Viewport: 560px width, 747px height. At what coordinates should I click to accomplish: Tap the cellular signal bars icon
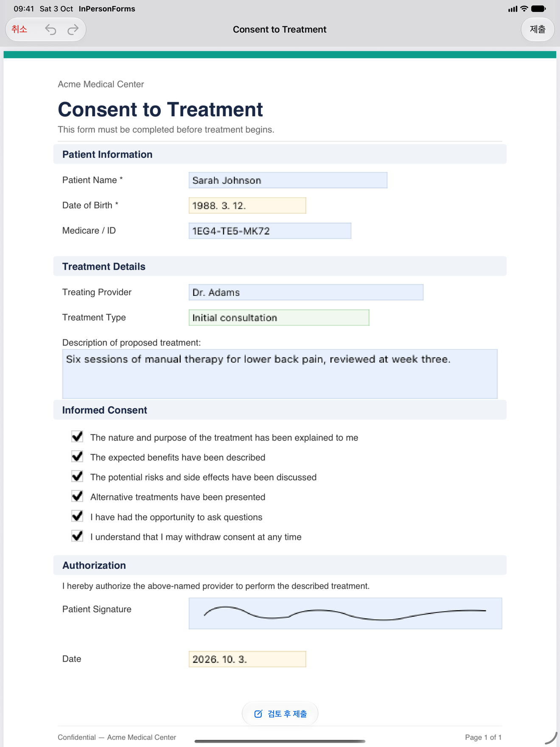pos(512,9)
